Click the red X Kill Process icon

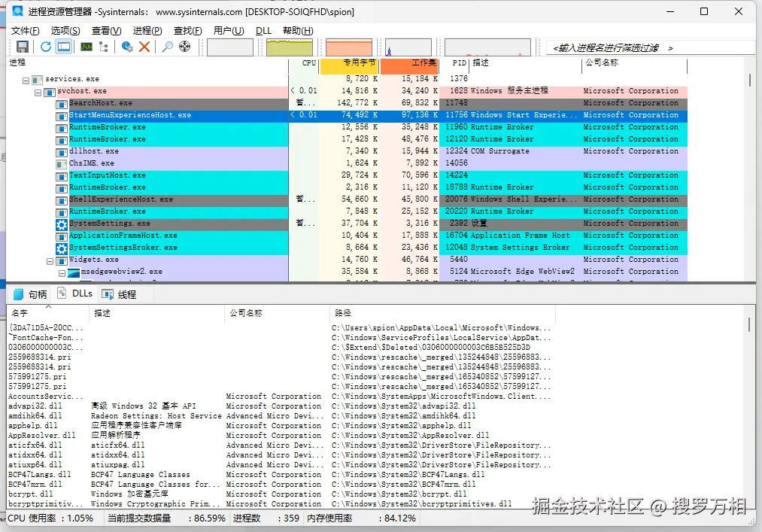point(144,47)
